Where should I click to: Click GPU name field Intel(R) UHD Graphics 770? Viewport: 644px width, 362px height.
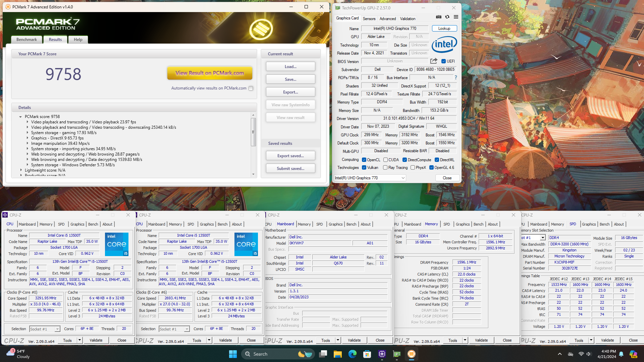pos(395,28)
